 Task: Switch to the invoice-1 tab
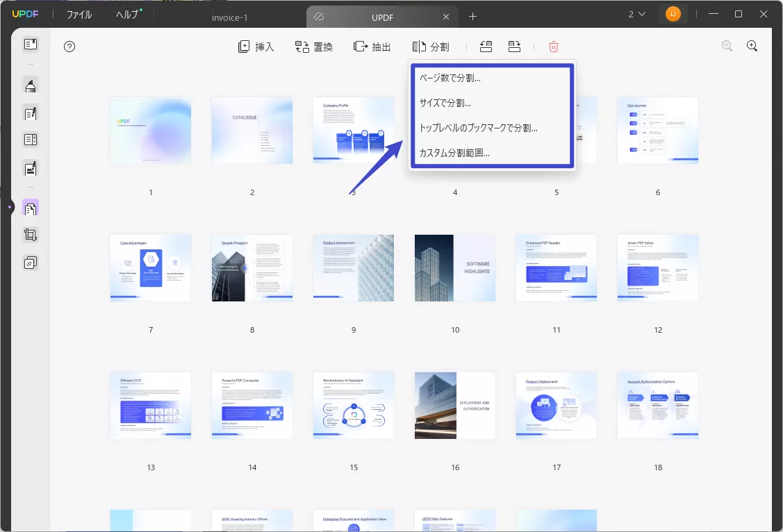pyautogui.click(x=230, y=17)
